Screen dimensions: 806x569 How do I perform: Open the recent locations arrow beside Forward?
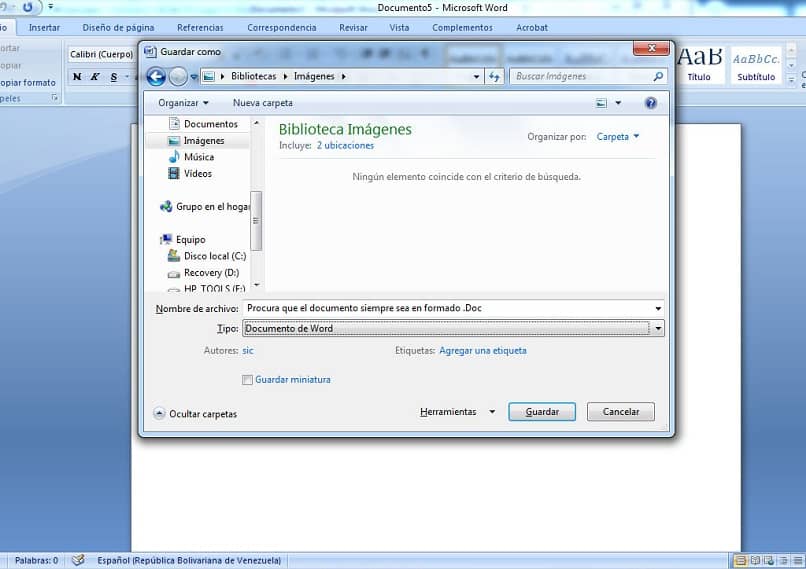point(194,77)
